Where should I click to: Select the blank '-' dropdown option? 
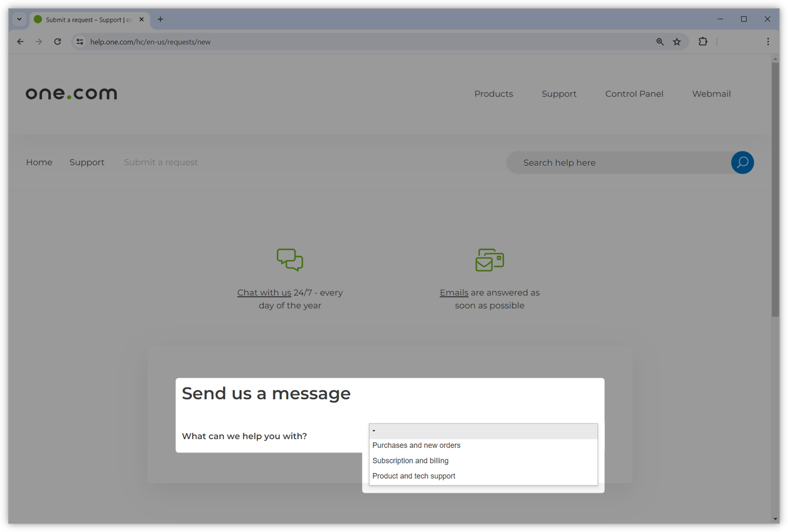(x=483, y=431)
